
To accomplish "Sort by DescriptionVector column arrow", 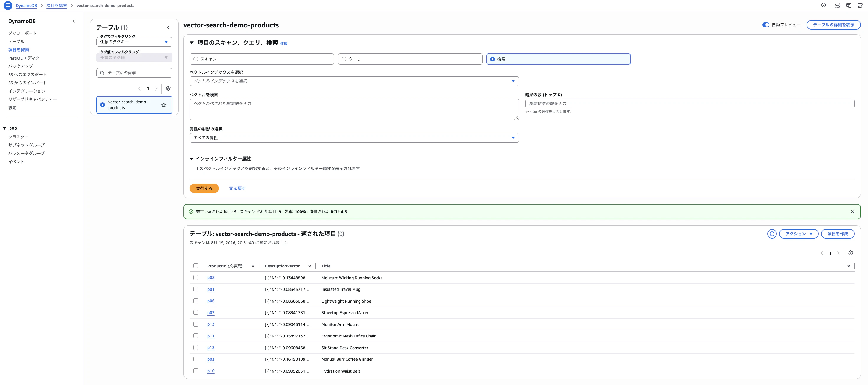I will [310, 266].
